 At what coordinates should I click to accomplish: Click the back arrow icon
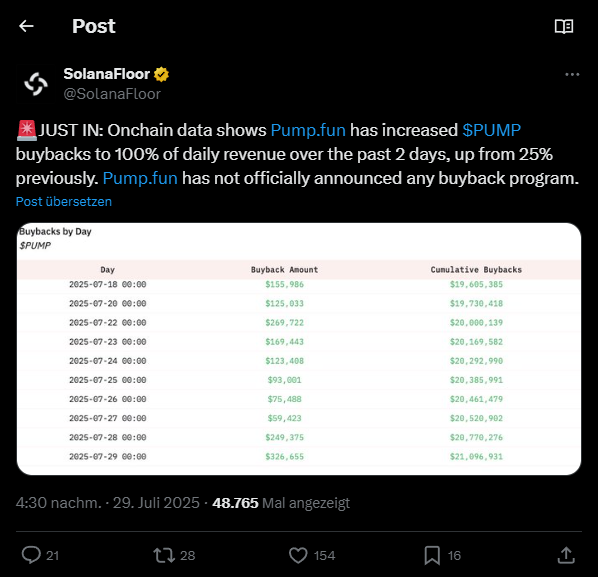pyautogui.click(x=26, y=26)
